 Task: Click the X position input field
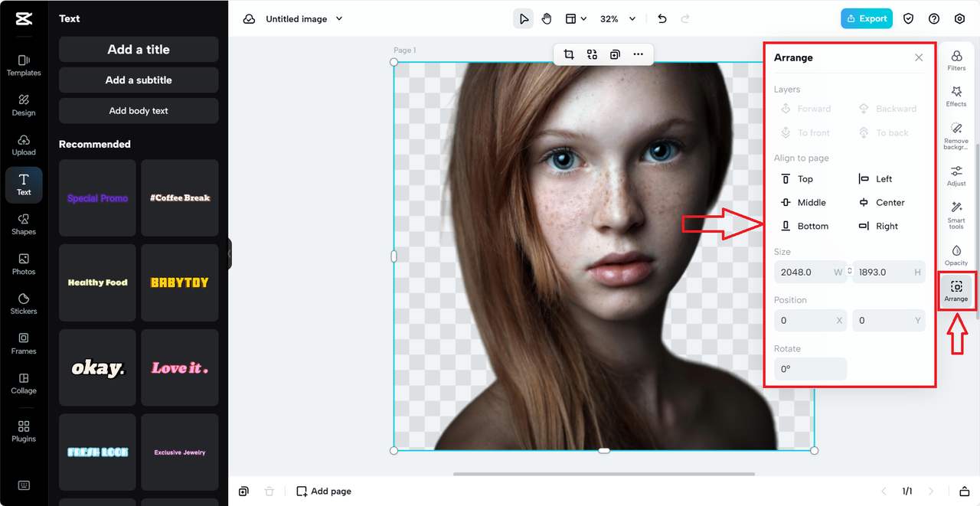pyautogui.click(x=810, y=321)
